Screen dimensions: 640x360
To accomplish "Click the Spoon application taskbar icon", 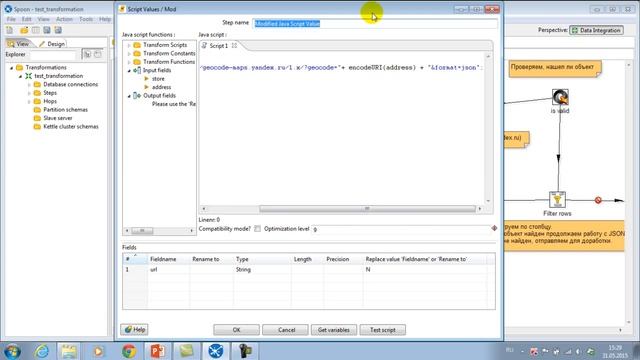I will pyautogui.click(x=216, y=351).
